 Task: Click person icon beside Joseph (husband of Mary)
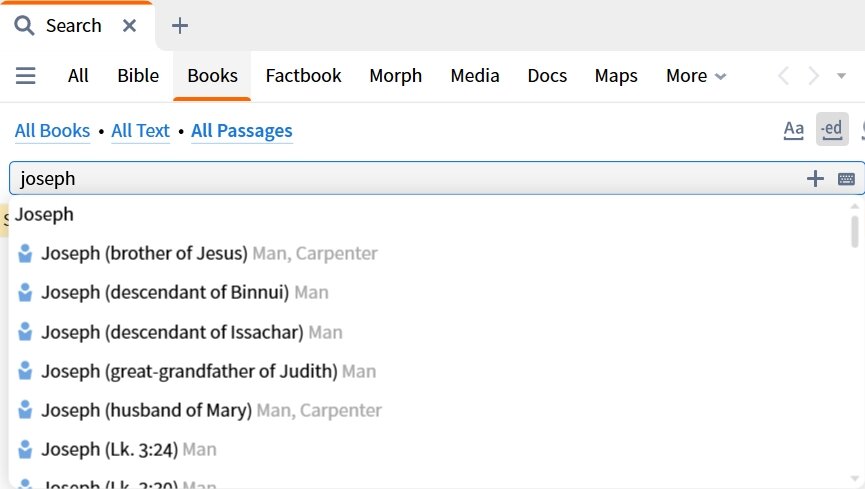pyautogui.click(x=25, y=410)
